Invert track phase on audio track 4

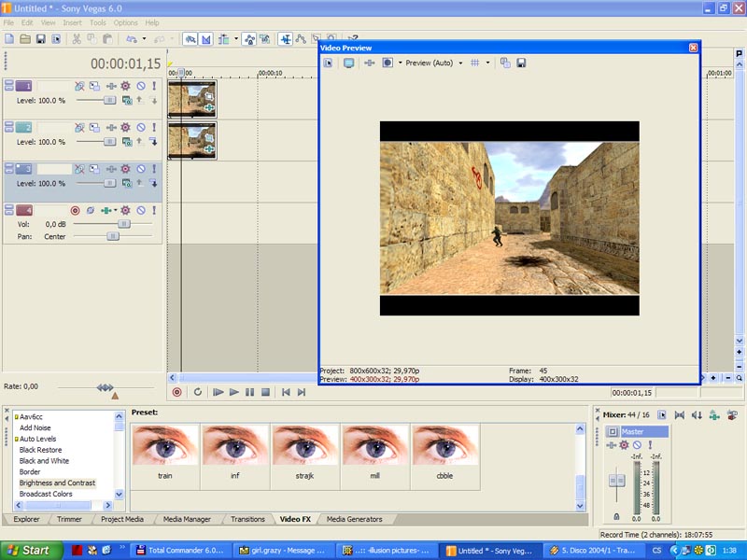(90, 210)
